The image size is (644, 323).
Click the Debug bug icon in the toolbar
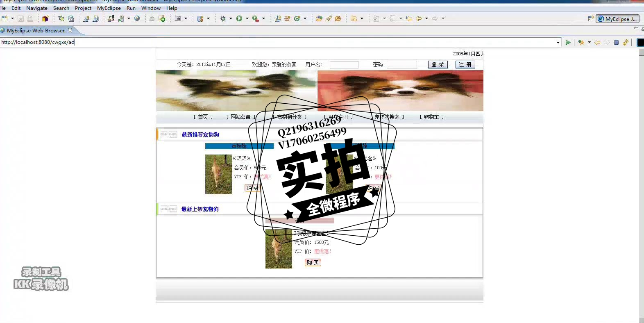(223, 18)
